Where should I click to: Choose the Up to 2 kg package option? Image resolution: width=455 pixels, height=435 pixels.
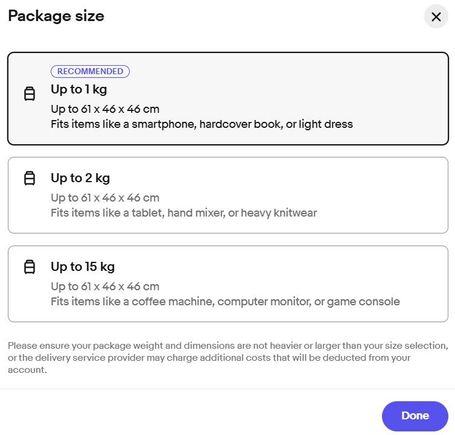(228, 195)
